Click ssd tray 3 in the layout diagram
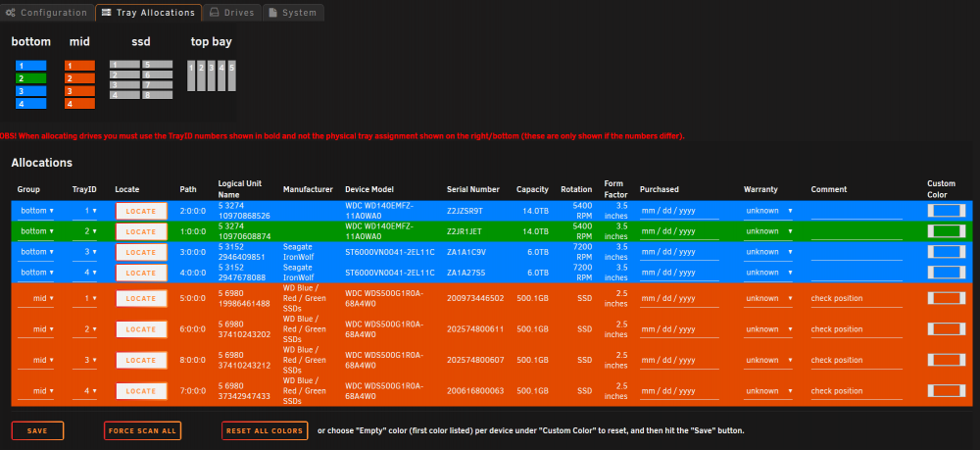Viewport: 980px width, 450px height. (124, 84)
